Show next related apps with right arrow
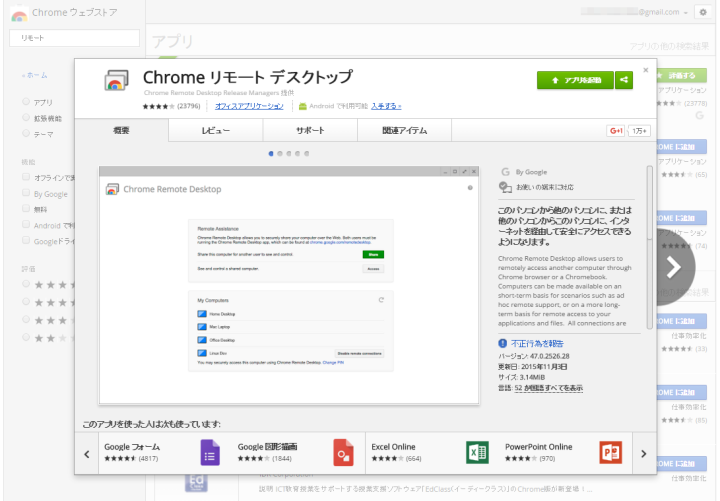 [x=643, y=453]
